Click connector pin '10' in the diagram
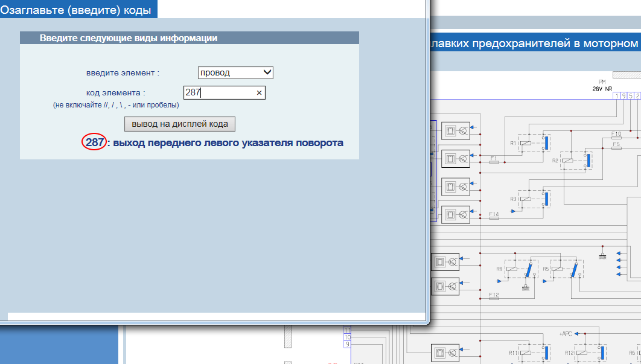 [348, 337]
